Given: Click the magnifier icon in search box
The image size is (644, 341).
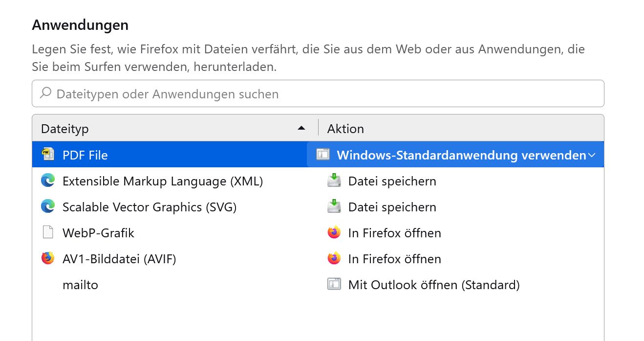Looking at the screenshot, I should [x=46, y=93].
